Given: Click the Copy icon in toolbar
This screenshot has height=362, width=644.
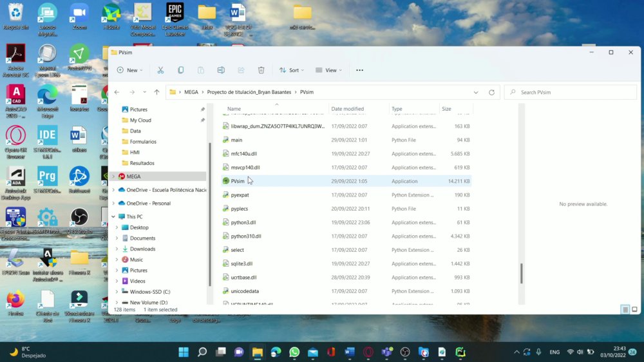Looking at the screenshot, I should tap(181, 70).
